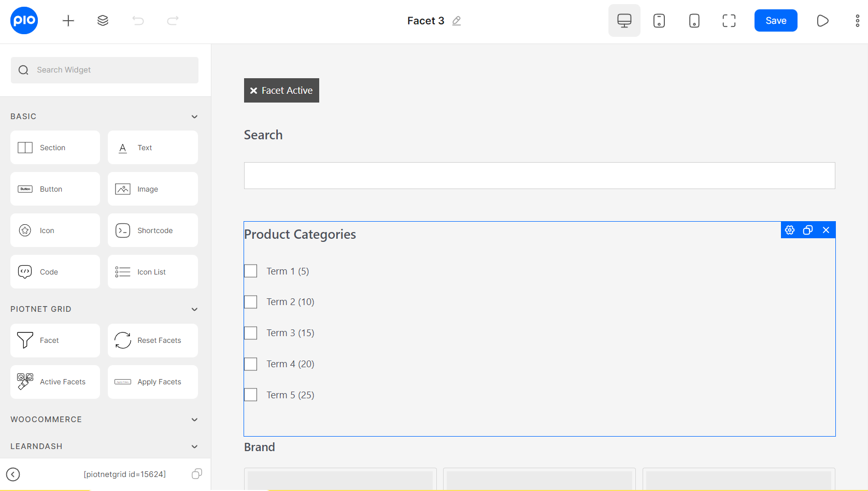Click the Save button
The width and height of the screenshot is (868, 491).
coord(775,20)
